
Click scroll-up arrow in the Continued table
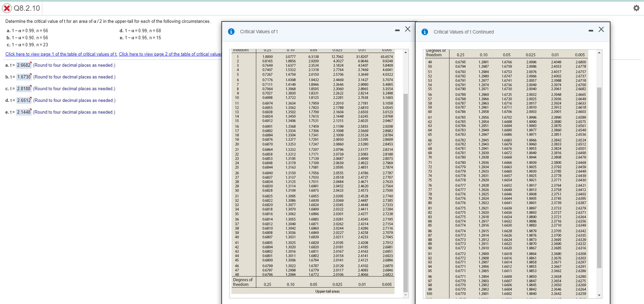pos(599,53)
